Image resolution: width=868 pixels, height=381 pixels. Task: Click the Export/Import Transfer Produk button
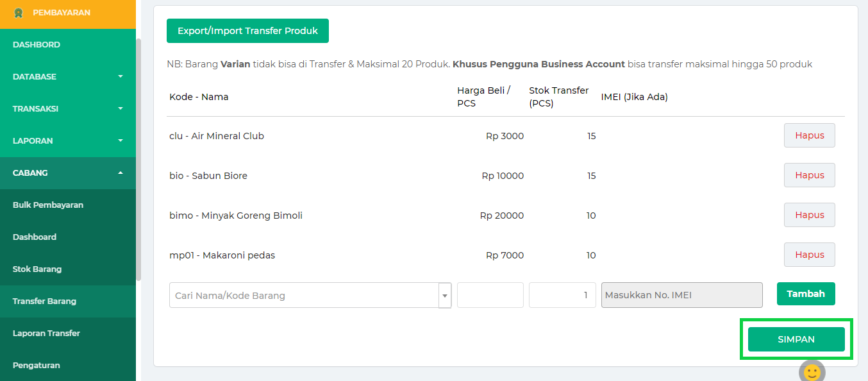(247, 30)
